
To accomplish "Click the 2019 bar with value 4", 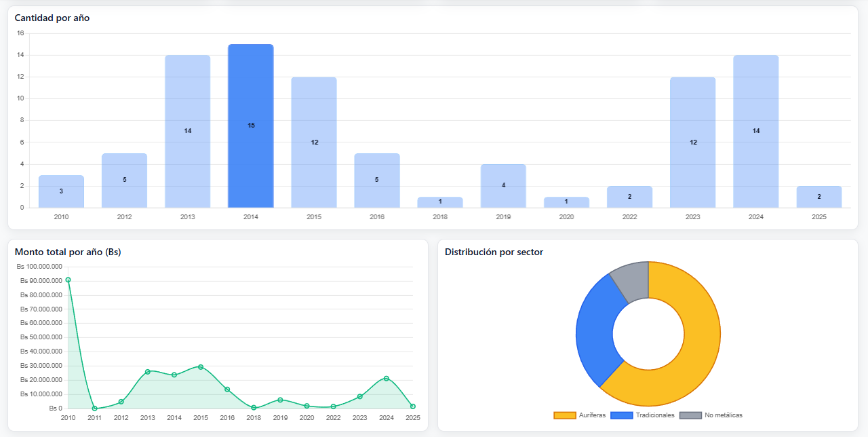I will pyautogui.click(x=503, y=186).
